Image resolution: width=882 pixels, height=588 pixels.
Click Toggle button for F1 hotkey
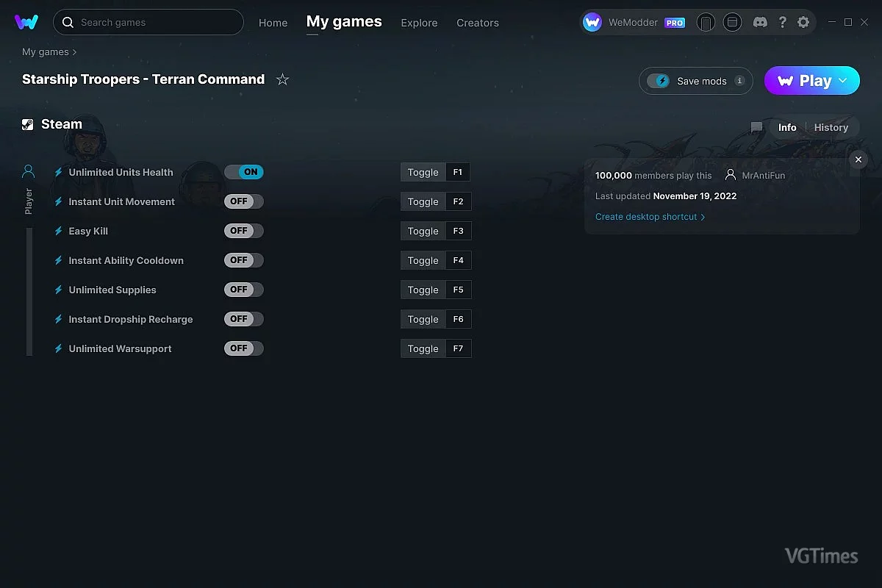[423, 172]
